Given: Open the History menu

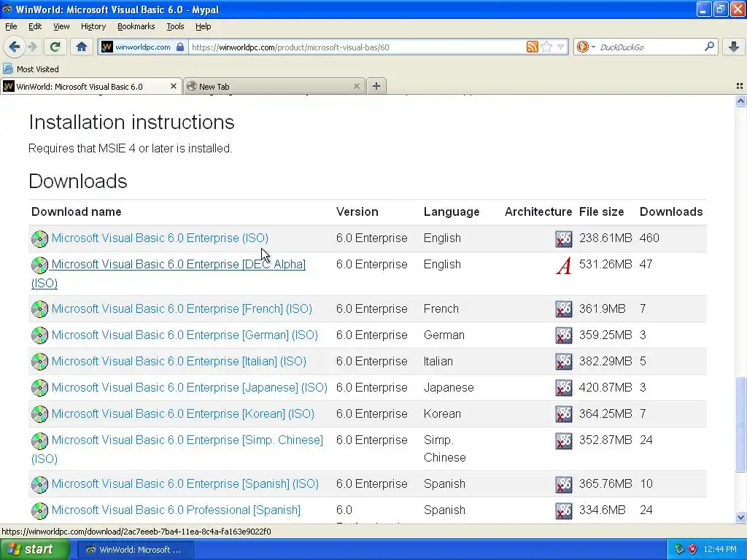Looking at the screenshot, I should (x=93, y=26).
